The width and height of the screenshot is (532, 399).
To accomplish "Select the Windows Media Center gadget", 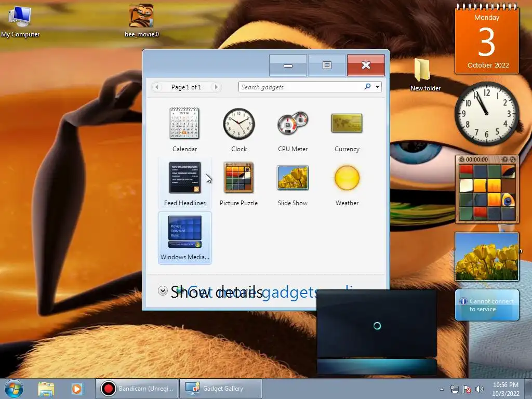I will (184, 237).
